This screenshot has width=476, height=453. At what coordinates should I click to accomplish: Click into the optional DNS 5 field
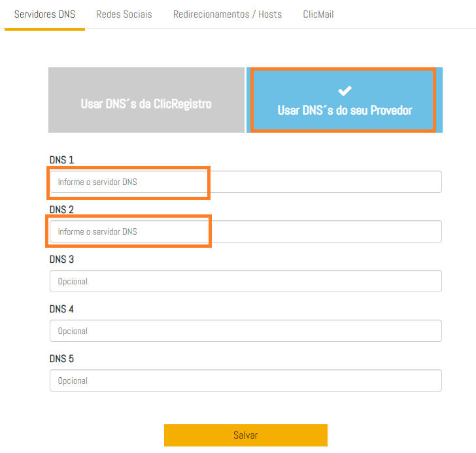245,380
